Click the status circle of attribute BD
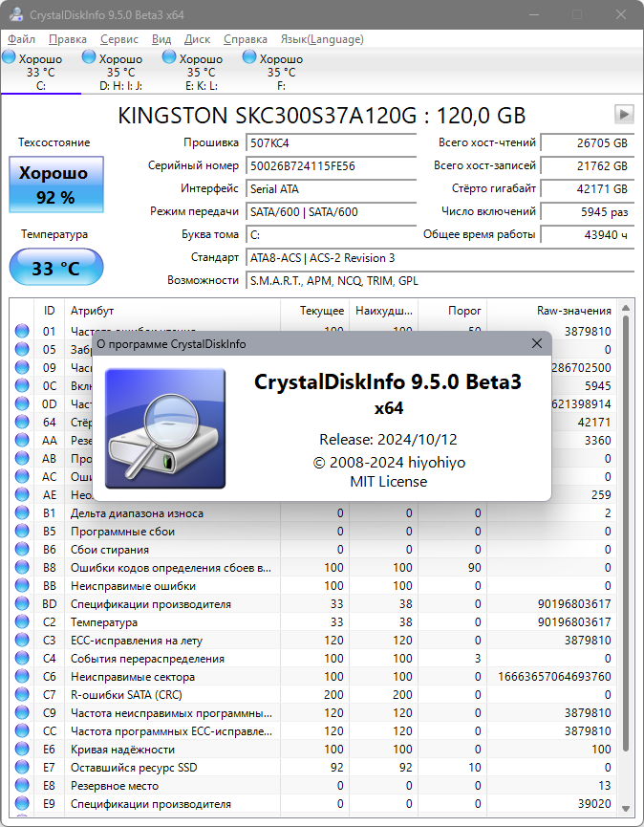 (22, 604)
